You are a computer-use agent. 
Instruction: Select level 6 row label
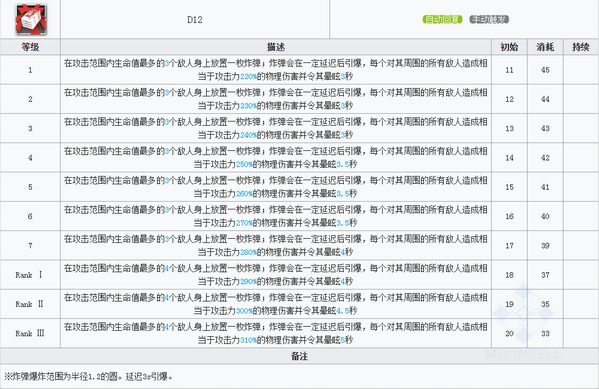[30, 216]
